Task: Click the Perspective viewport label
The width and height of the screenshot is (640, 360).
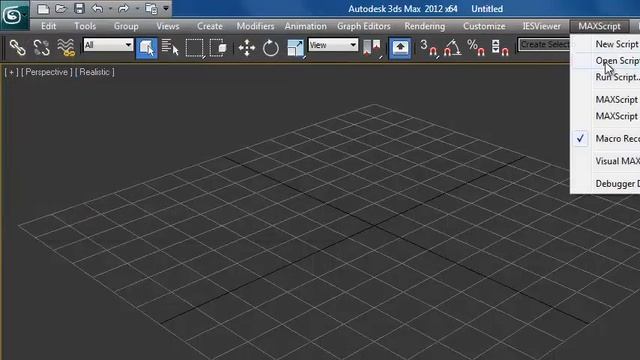Action: pyautogui.click(x=47, y=72)
